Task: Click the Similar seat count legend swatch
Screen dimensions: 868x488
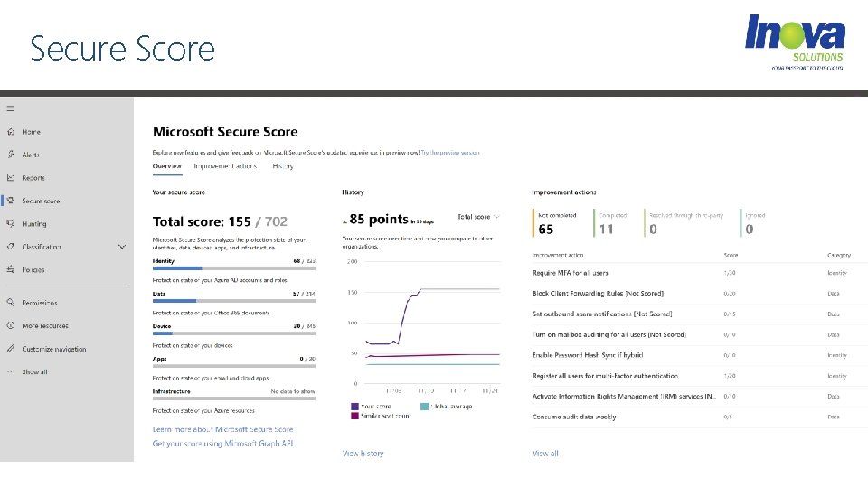Action: (x=354, y=416)
